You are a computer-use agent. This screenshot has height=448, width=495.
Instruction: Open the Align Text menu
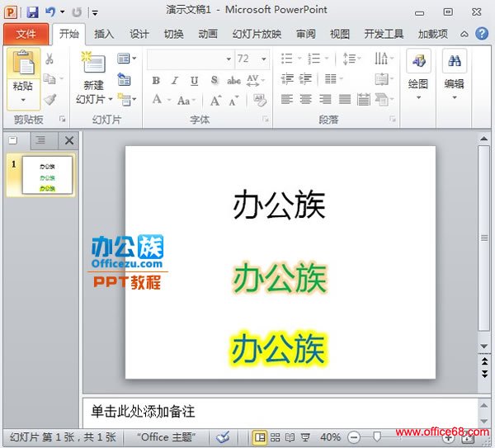(x=384, y=78)
